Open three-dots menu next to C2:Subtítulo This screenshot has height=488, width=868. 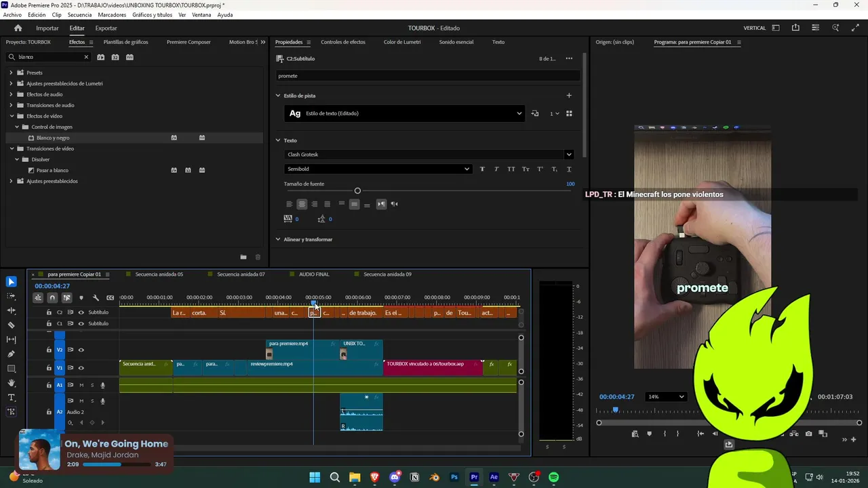pos(569,58)
